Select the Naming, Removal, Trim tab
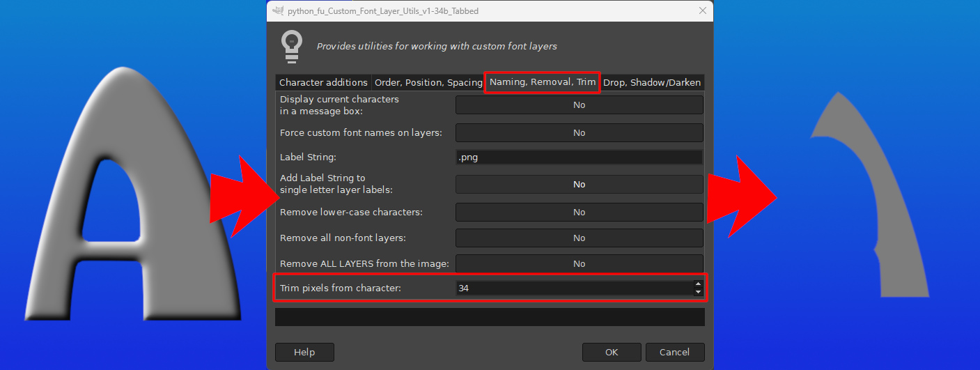 point(543,82)
